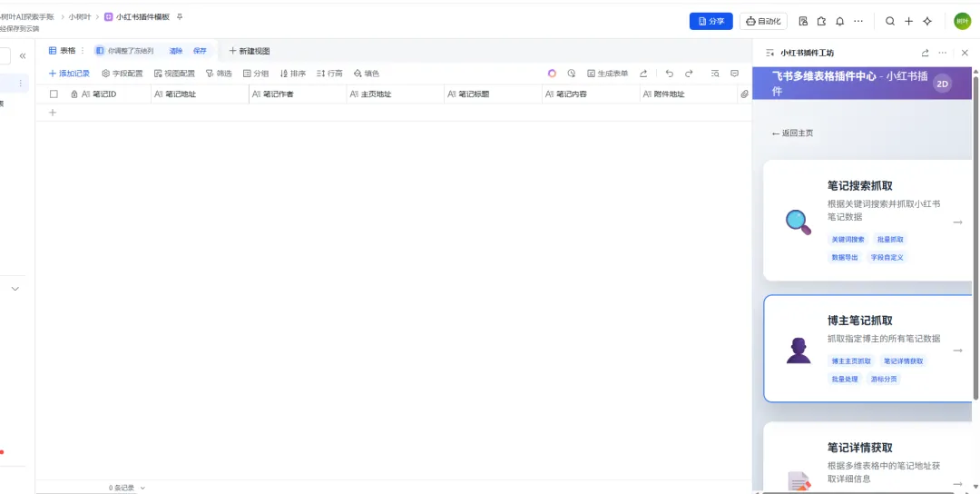Open the 排序 sort menu
The image size is (980, 494).
(x=292, y=74)
